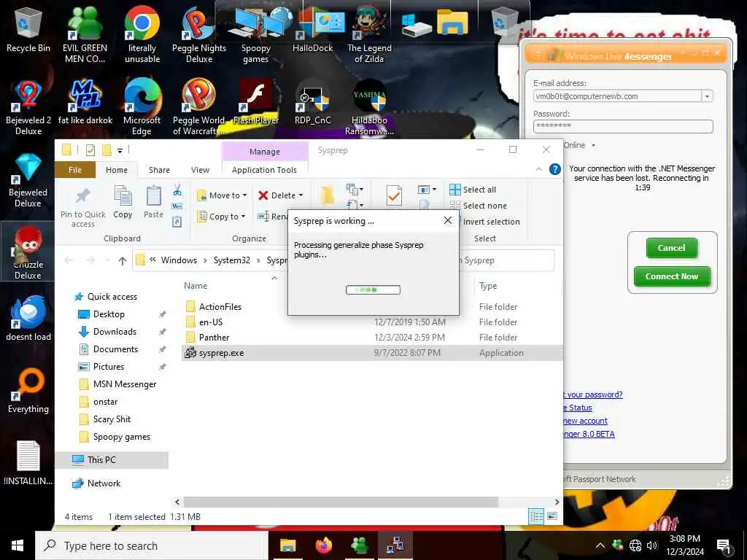Image resolution: width=747 pixels, height=560 pixels.
Task: Open the notification center icon
Action: pyautogui.click(x=724, y=547)
